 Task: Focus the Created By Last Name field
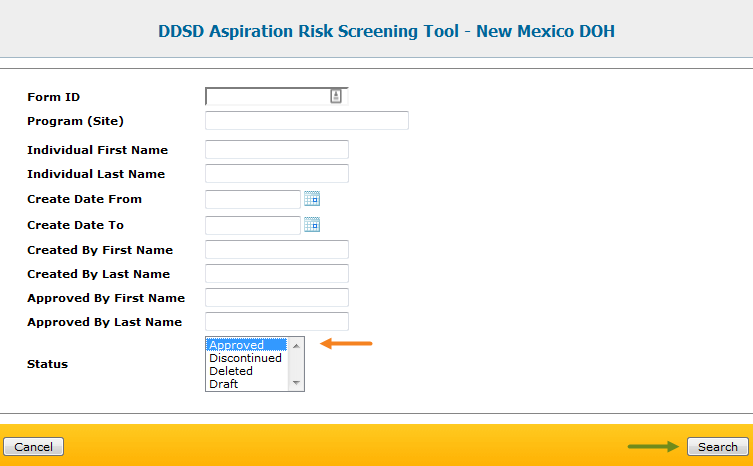tap(277, 273)
